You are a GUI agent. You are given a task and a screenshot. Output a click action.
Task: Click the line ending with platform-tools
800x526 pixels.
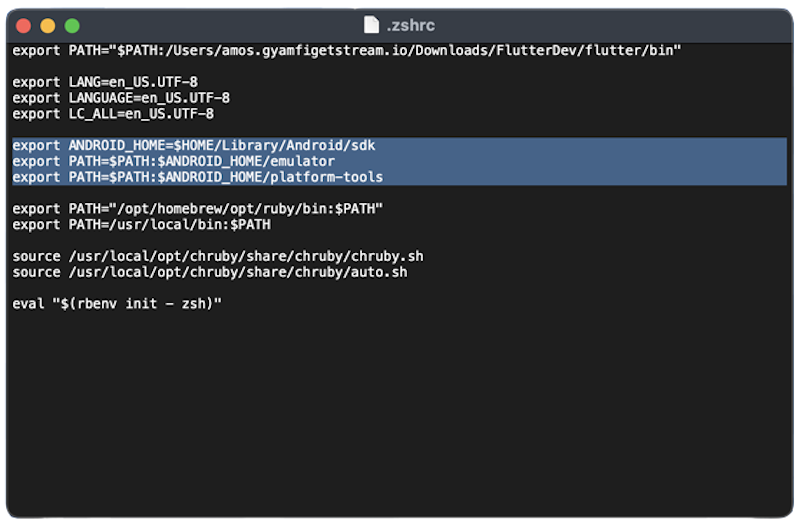197,177
